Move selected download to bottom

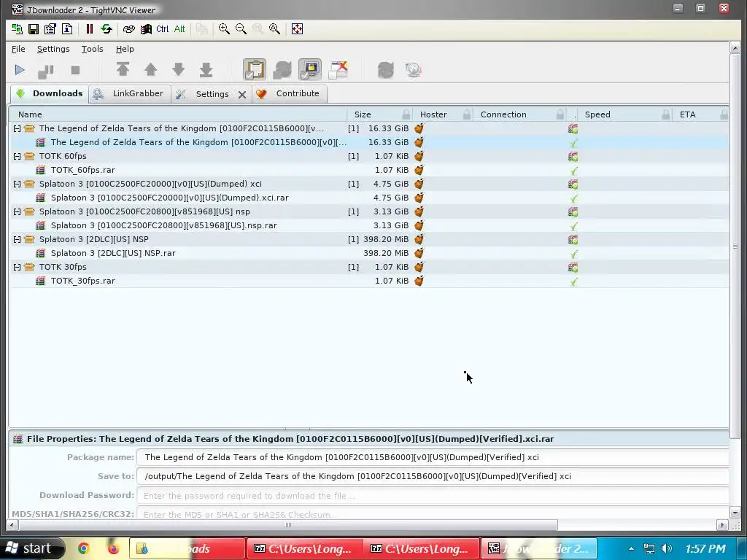[x=206, y=69]
